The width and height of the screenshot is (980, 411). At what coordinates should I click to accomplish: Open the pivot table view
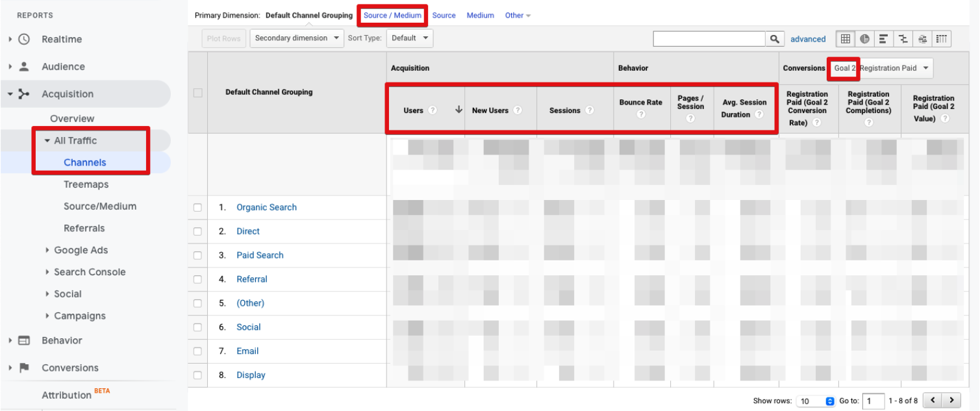[942, 38]
